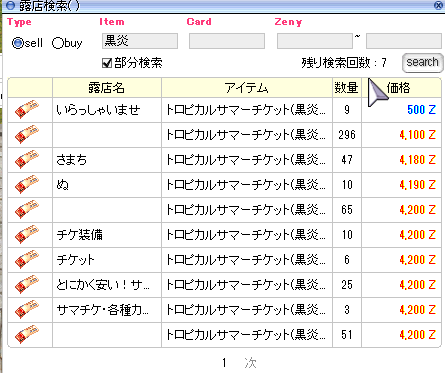Click the アイテム column header
The height and width of the screenshot is (373, 445).
pyautogui.click(x=247, y=88)
